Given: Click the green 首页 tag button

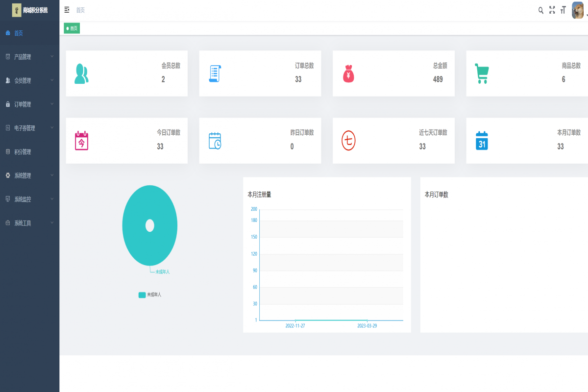Looking at the screenshot, I should click(72, 28).
